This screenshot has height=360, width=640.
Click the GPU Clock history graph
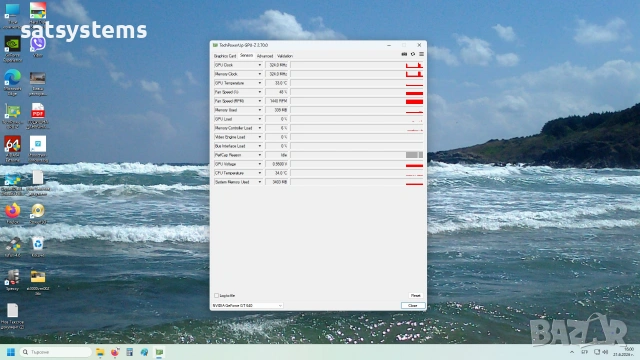point(357,65)
